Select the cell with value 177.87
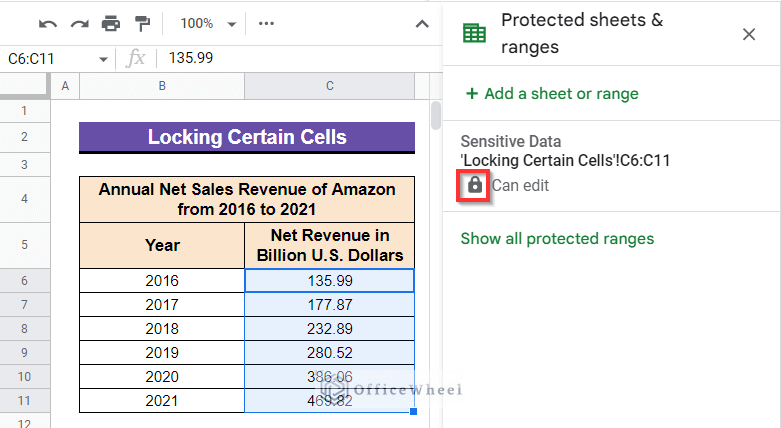 329,304
